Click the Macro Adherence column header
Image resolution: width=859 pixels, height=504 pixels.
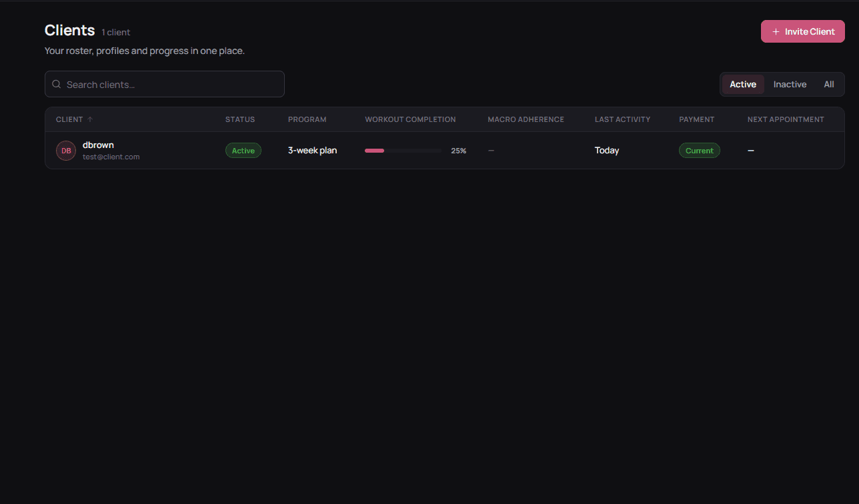526,120
